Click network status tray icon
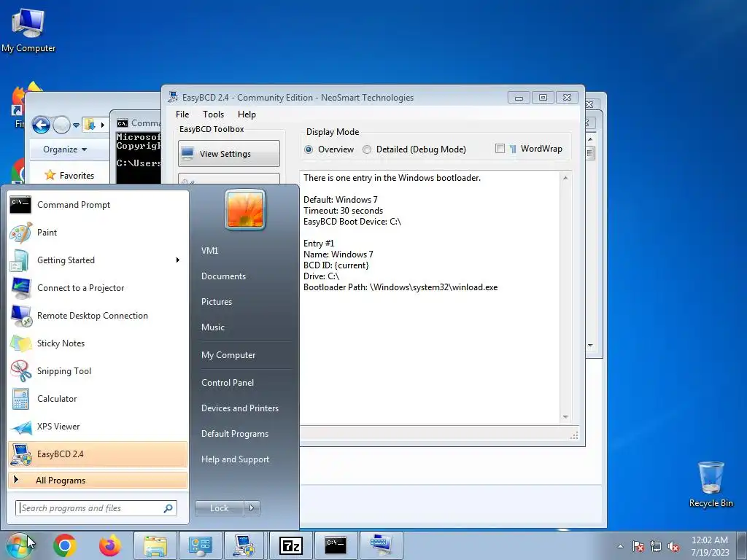Image resolution: width=747 pixels, height=560 pixels. [656, 547]
